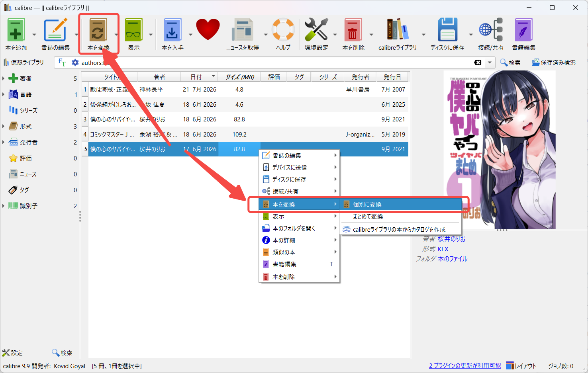Open ニュースを取得 news icon
The width and height of the screenshot is (588, 373).
coord(243,30)
